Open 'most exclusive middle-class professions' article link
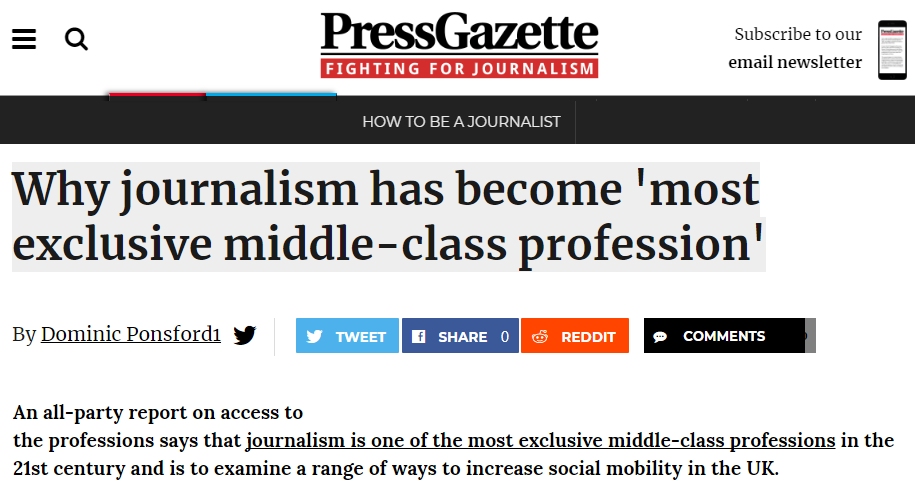Viewport: 915px width, 496px height. click(x=540, y=440)
